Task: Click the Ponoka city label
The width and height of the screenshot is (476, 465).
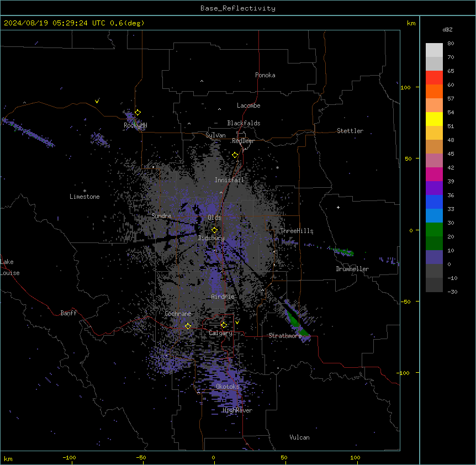Action: click(265, 75)
